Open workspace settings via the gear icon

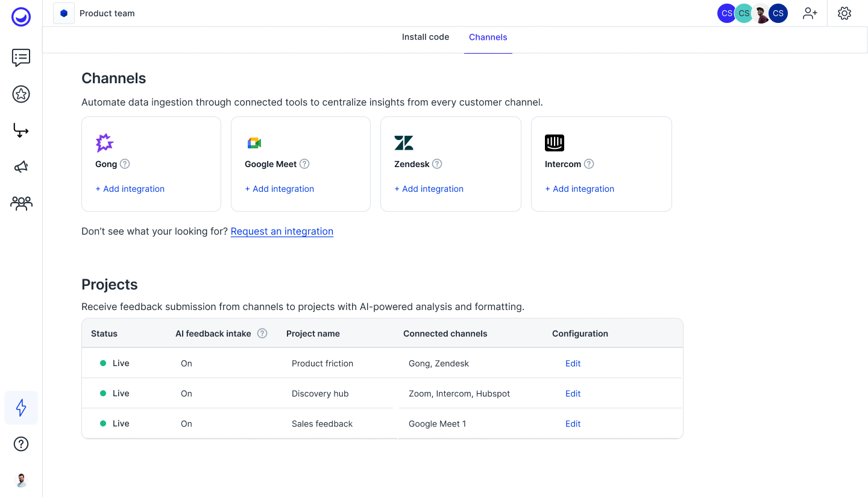click(844, 13)
